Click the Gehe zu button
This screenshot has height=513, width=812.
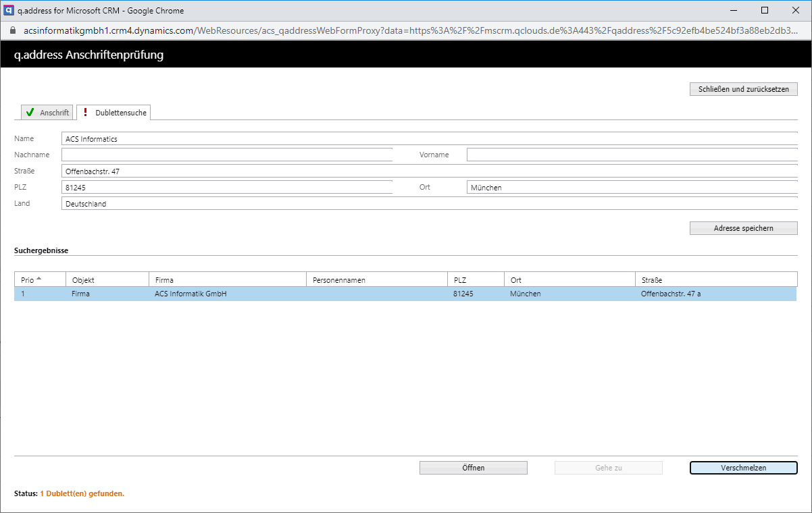pos(609,468)
